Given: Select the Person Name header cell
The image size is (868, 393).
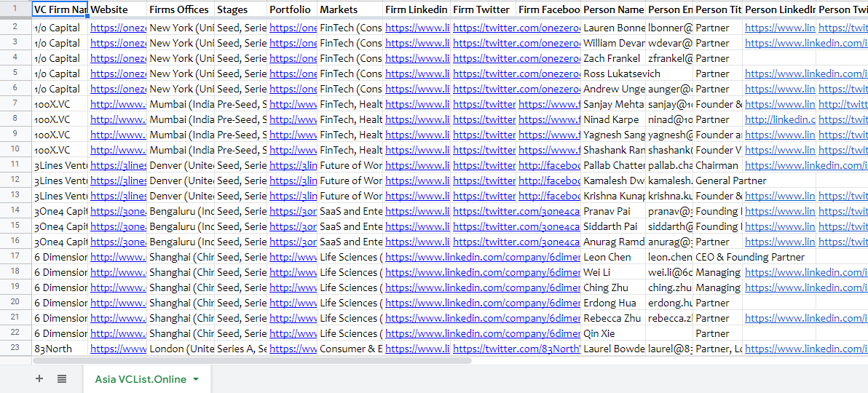Looking at the screenshot, I should pyautogui.click(x=613, y=9).
